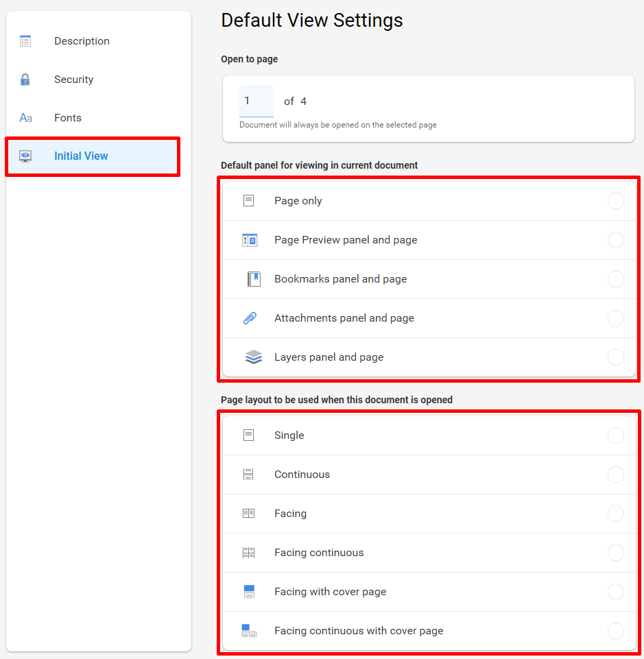Screen dimensions: 644x659
Task: Click the Open to page number field
Action: tap(257, 101)
